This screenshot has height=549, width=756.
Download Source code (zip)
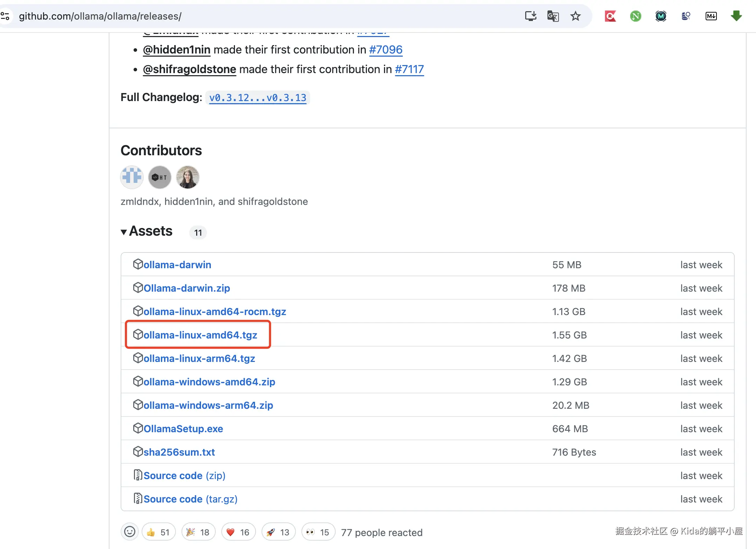click(x=184, y=476)
